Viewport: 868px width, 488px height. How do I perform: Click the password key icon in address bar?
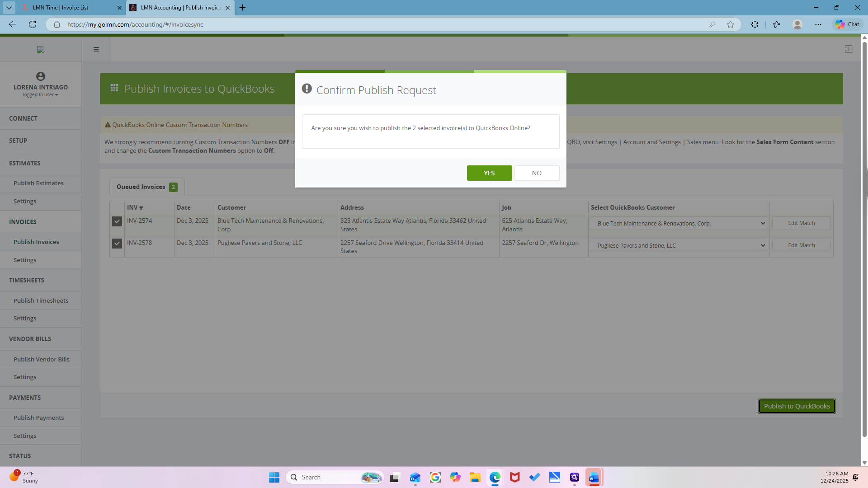point(712,24)
